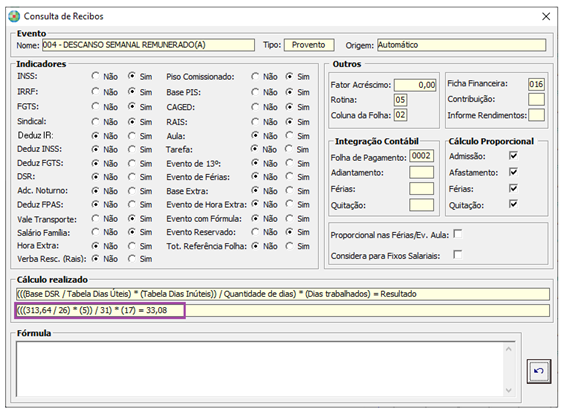This screenshot has width=567, height=418.
Task: Click the undo/return arrow icon button
Action: (x=539, y=371)
